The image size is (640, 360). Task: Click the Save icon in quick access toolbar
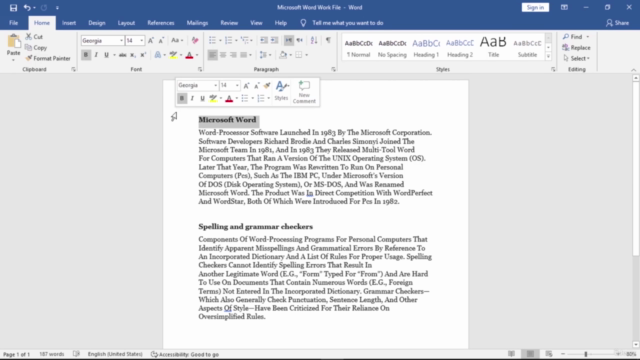[13, 7]
